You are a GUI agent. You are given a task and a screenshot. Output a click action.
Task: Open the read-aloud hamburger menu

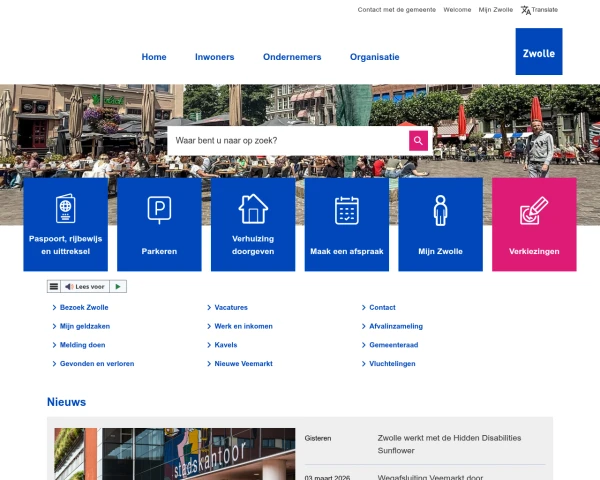[54, 287]
